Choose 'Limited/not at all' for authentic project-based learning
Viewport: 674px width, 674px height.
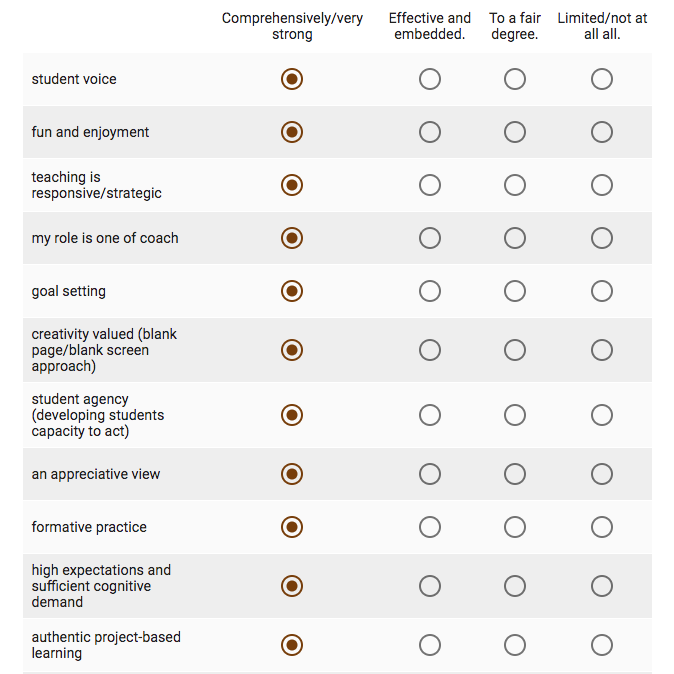tap(602, 645)
